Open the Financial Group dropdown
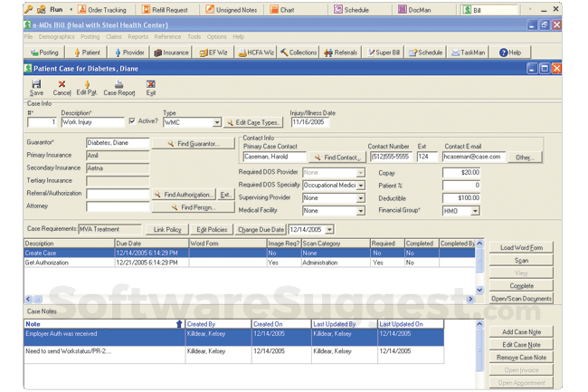Image resolution: width=588 pixels, height=392 pixels. (476, 210)
